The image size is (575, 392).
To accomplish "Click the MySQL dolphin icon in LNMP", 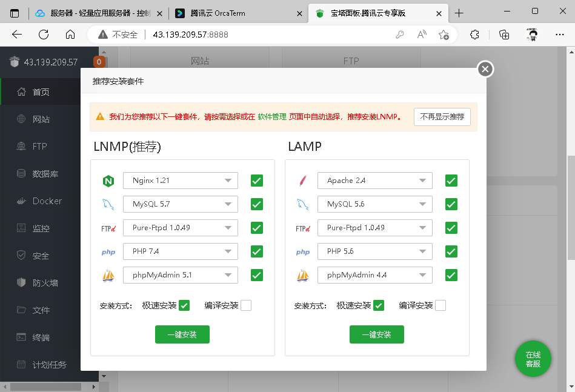I will (108, 204).
